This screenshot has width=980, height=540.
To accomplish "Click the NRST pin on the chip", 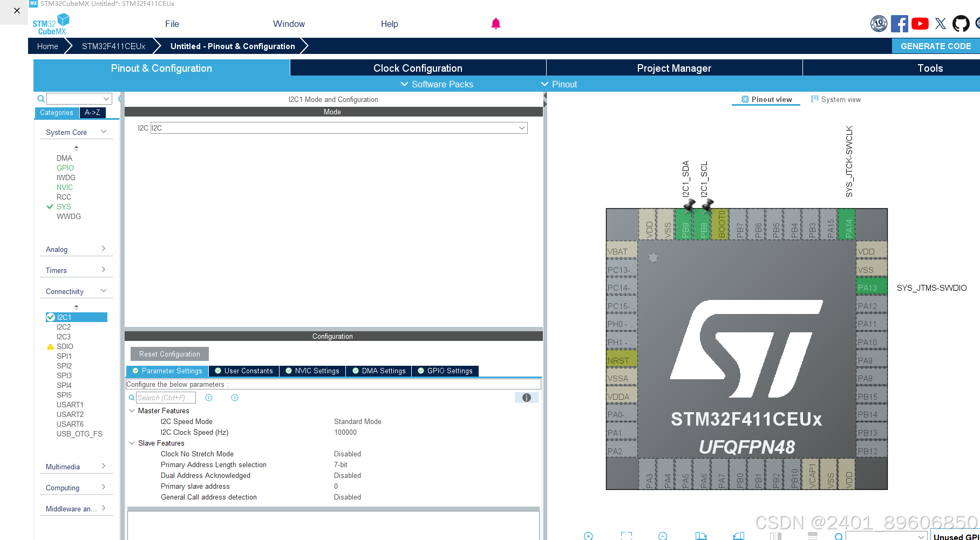I will point(622,360).
